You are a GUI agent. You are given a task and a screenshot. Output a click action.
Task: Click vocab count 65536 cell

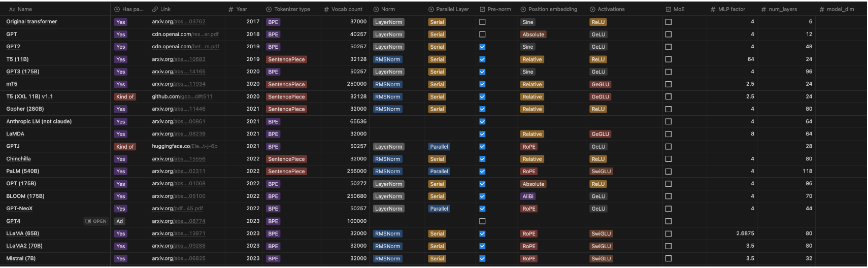click(x=358, y=121)
